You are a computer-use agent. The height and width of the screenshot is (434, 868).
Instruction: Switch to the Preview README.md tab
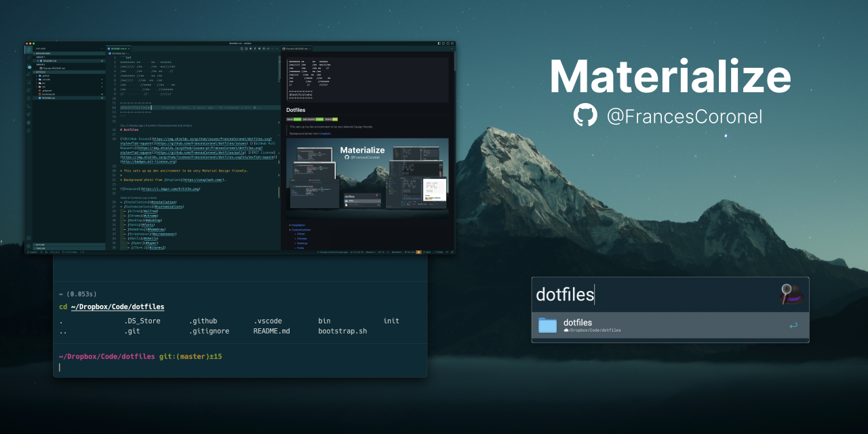tap(296, 49)
